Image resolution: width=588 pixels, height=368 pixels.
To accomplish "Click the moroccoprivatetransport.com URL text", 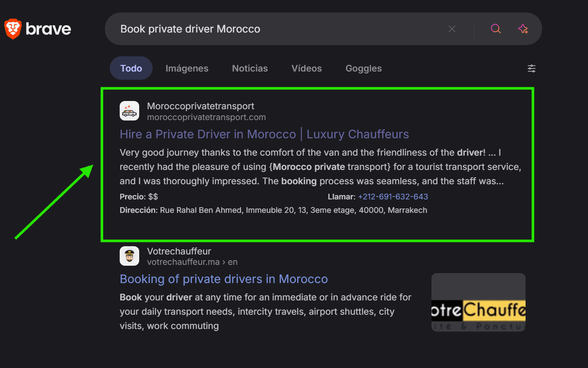I will click(206, 117).
